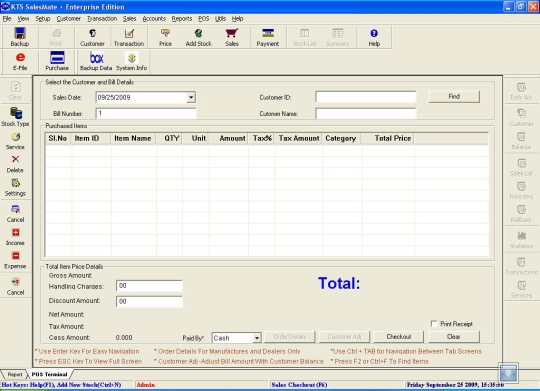Select the POS Terminal tab
Image resolution: width=540 pixels, height=391 pixels.
click(x=50, y=374)
